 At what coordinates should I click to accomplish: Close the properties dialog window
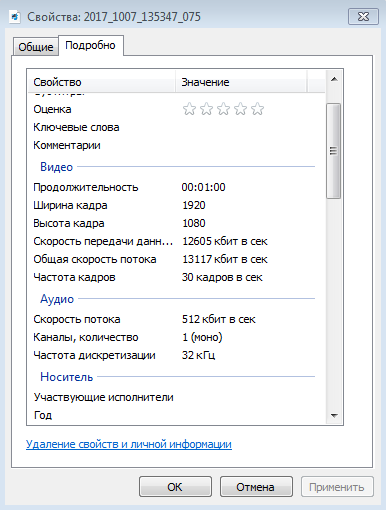363,17
